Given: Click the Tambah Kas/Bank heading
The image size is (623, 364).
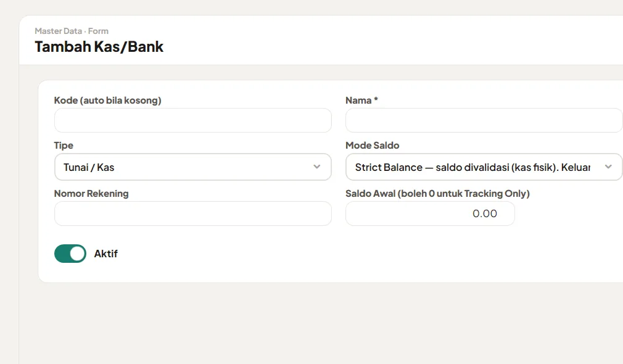Looking at the screenshot, I should 99,46.
